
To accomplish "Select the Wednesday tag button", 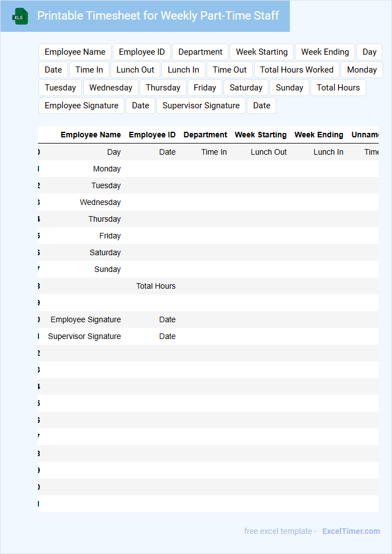I will [x=111, y=88].
